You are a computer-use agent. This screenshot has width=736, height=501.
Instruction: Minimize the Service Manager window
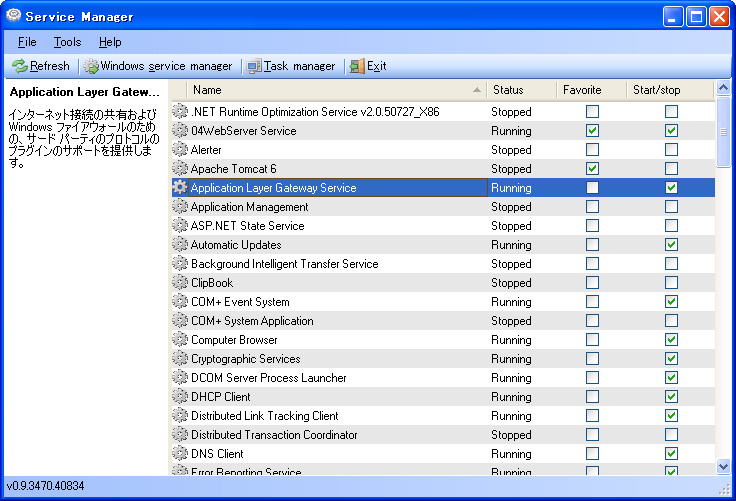coord(673,17)
